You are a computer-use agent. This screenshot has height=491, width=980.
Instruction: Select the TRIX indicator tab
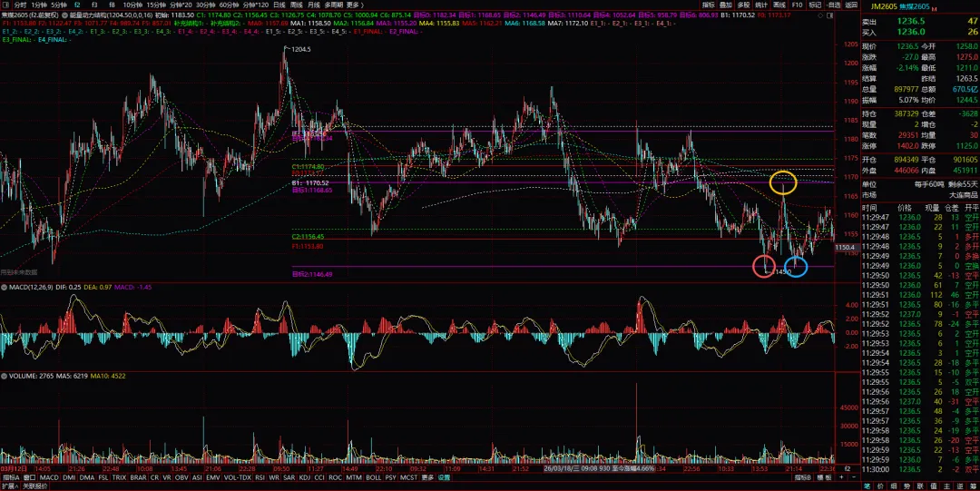pyautogui.click(x=119, y=477)
